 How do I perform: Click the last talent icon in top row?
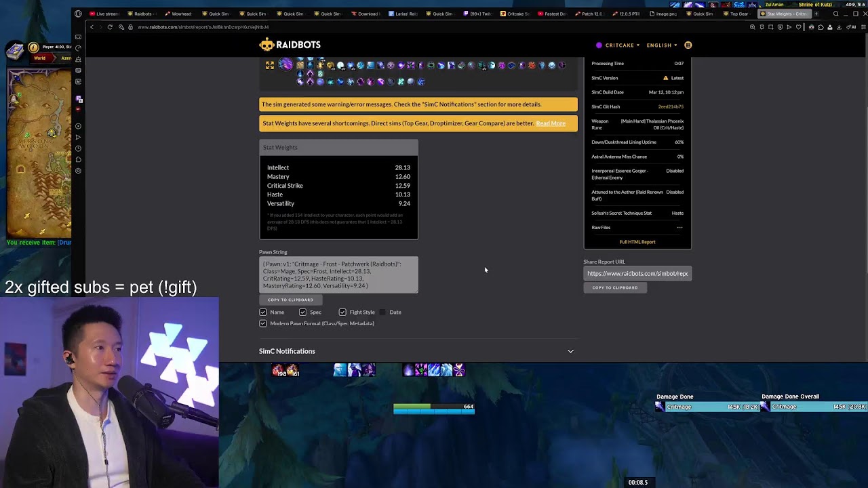561,65
